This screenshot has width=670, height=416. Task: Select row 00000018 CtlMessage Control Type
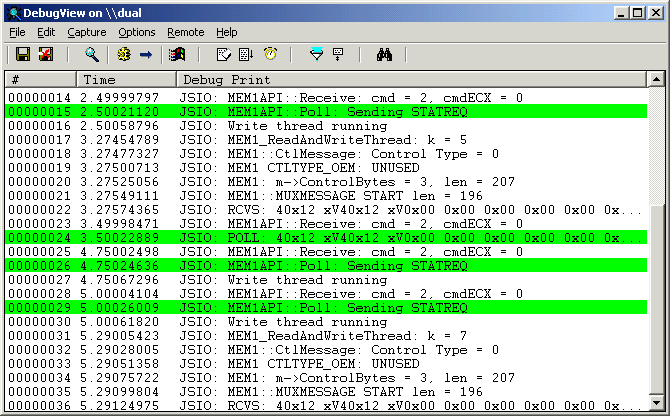tap(326, 154)
